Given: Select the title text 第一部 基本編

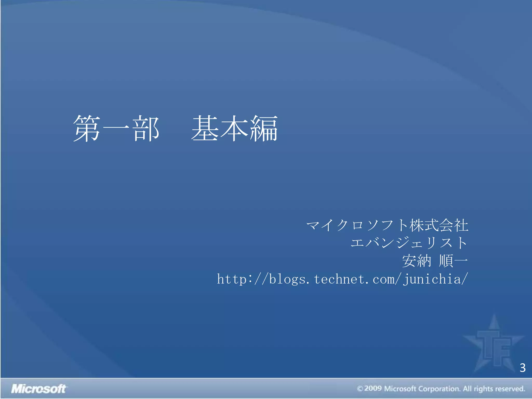Looking at the screenshot, I should 176,129.
